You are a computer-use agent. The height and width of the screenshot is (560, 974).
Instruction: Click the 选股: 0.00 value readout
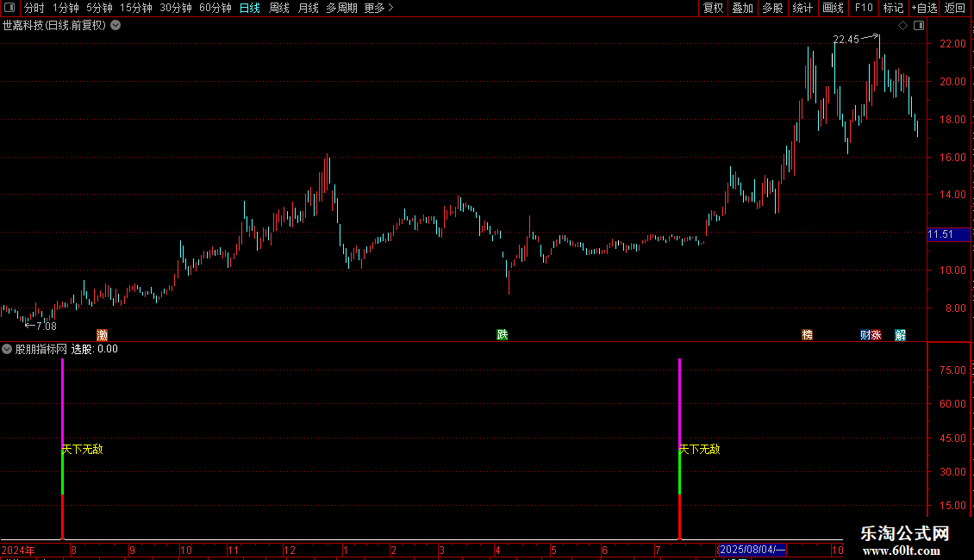coord(95,350)
